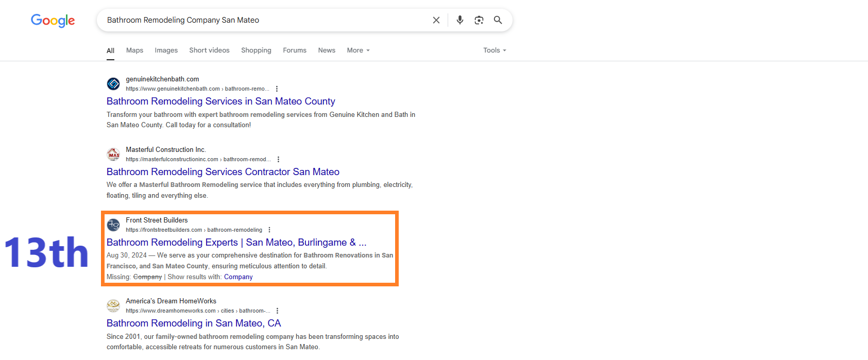The image size is (868, 360).
Task: Submit search with magnifying glass icon
Action: click(x=498, y=20)
